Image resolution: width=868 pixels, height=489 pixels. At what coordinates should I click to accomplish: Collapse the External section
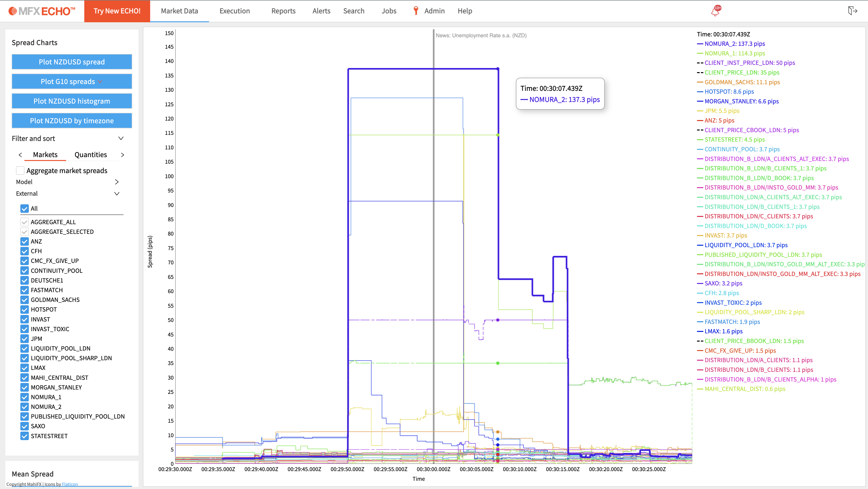coord(116,194)
